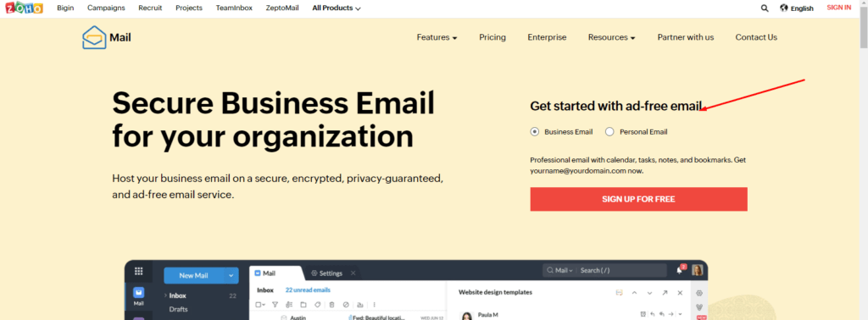Click the SIGN IN link

838,8
